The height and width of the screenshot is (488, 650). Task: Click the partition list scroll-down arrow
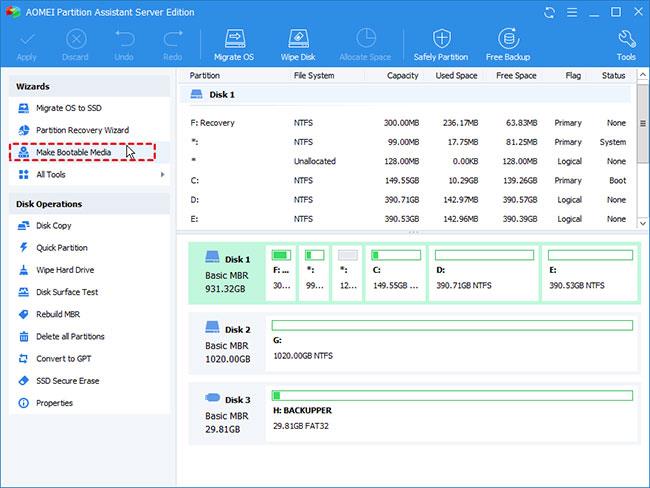(x=643, y=223)
